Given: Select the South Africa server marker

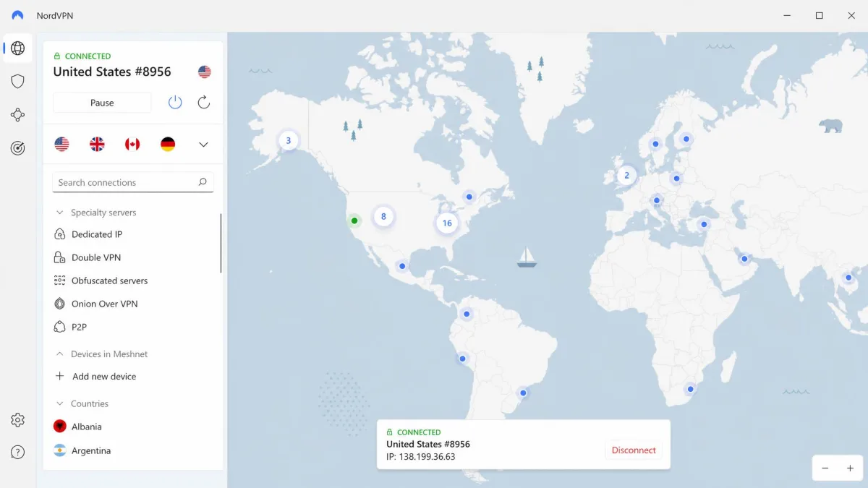Looking at the screenshot, I should (690, 389).
